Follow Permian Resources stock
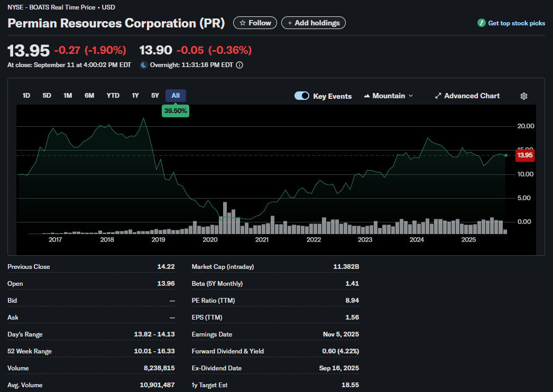This screenshot has width=553, height=392. (x=255, y=23)
